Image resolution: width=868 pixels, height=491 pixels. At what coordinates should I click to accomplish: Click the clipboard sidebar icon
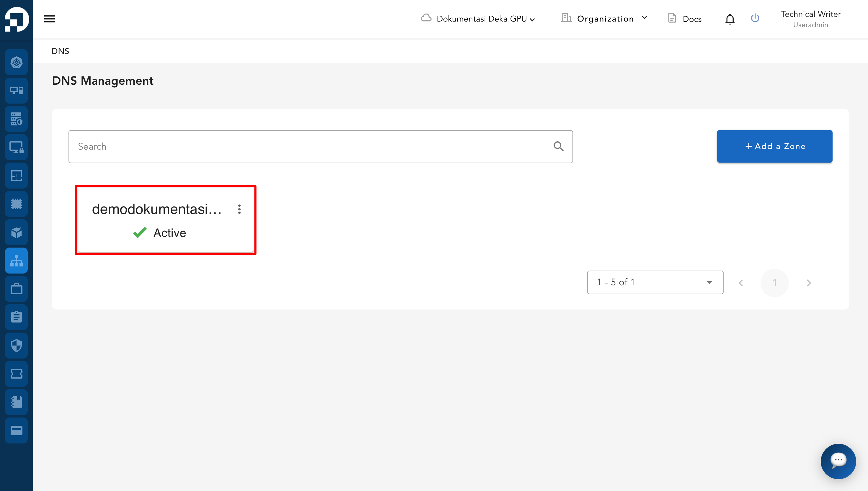click(x=16, y=317)
